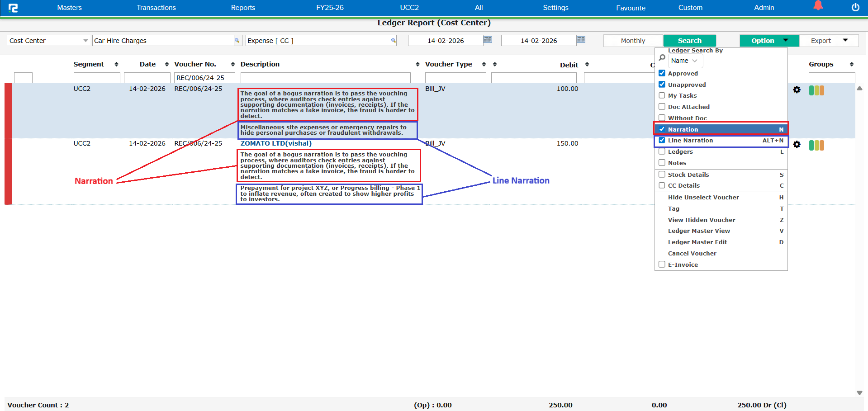
Task: Open the to-date calendar picker icon
Action: coord(581,40)
